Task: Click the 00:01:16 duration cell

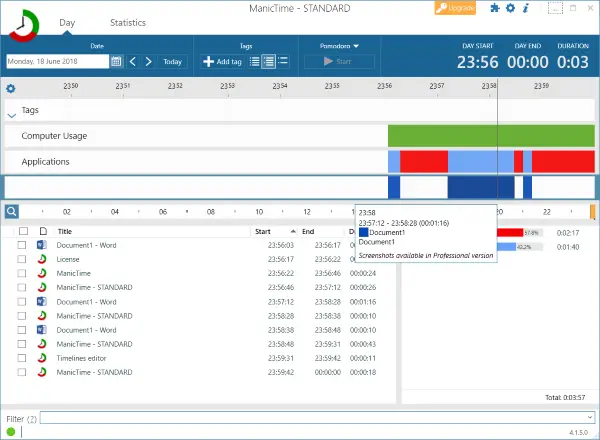Action: point(363,302)
